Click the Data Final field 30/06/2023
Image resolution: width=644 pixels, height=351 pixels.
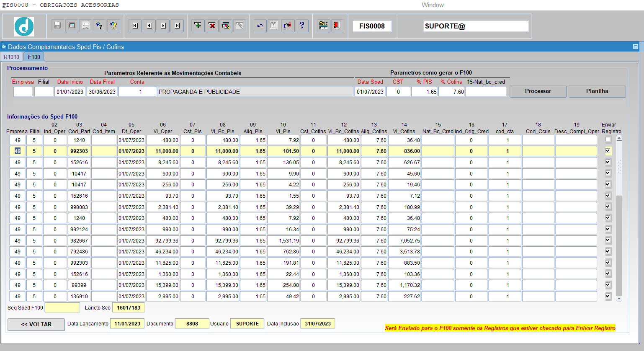pyautogui.click(x=102, y=92)
